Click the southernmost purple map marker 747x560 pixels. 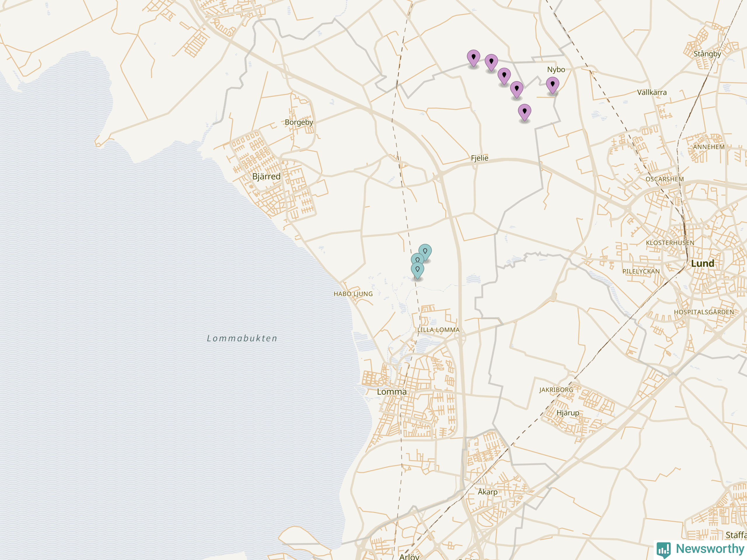coord(524,113)
